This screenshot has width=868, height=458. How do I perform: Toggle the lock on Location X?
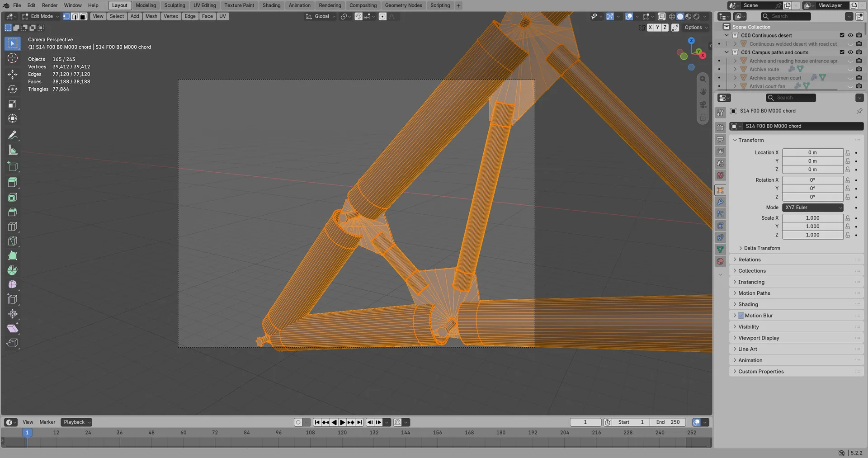[848, 153]
